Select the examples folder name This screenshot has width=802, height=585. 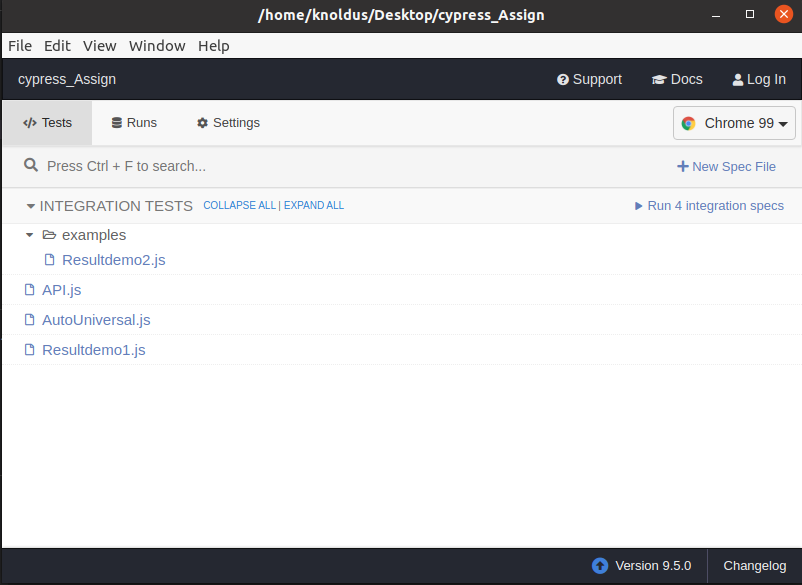click(94, 235)
